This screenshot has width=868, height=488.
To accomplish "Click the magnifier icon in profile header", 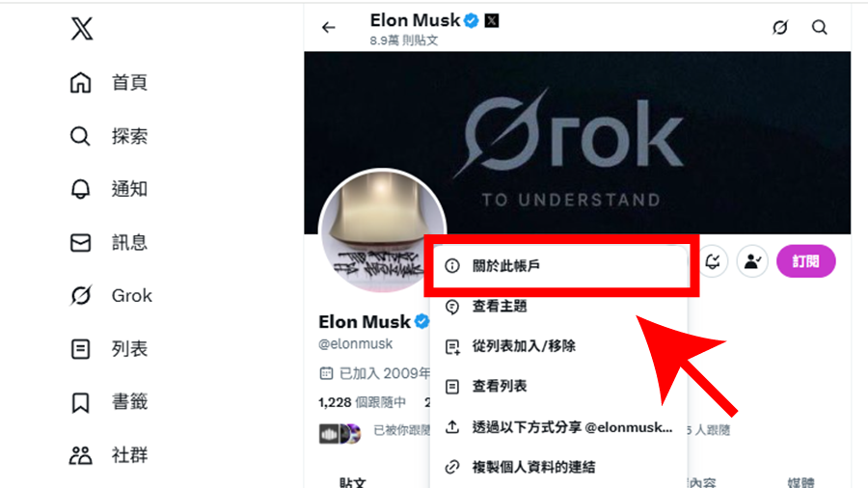I will tap(819, 27).
